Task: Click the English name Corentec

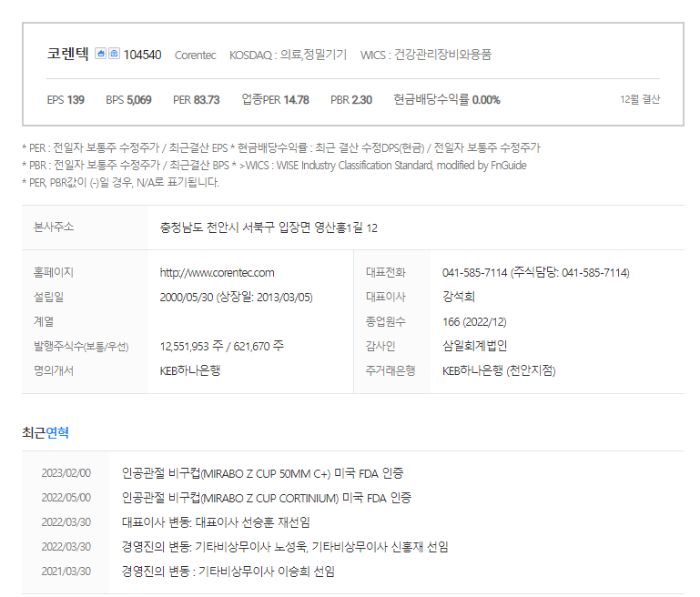Action: point(195,56)
